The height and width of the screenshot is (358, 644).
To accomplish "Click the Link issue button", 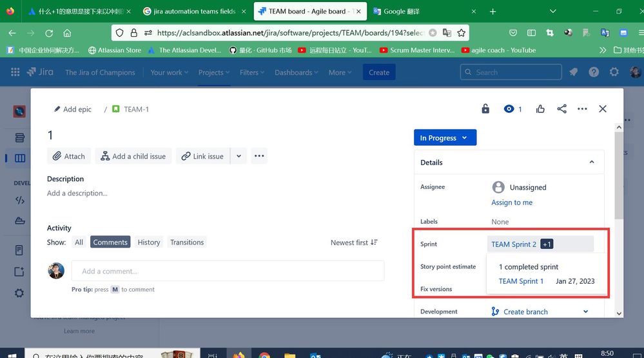I will [x=203, y=156].
